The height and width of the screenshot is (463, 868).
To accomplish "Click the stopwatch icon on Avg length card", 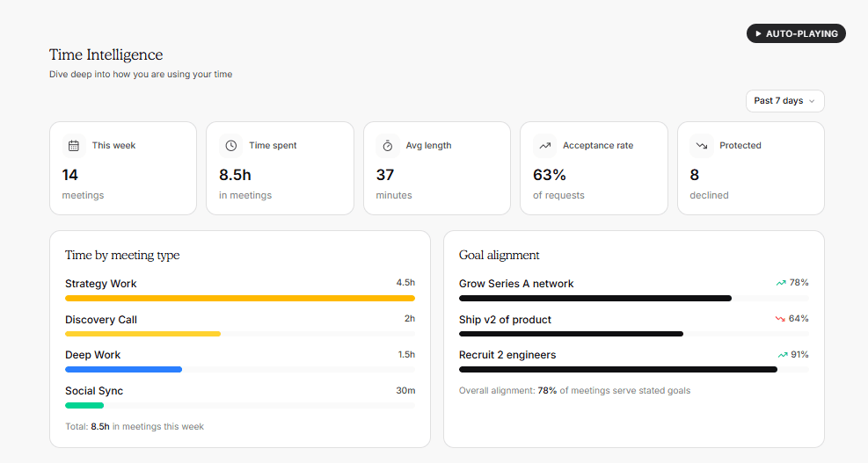I will [388, 146].
